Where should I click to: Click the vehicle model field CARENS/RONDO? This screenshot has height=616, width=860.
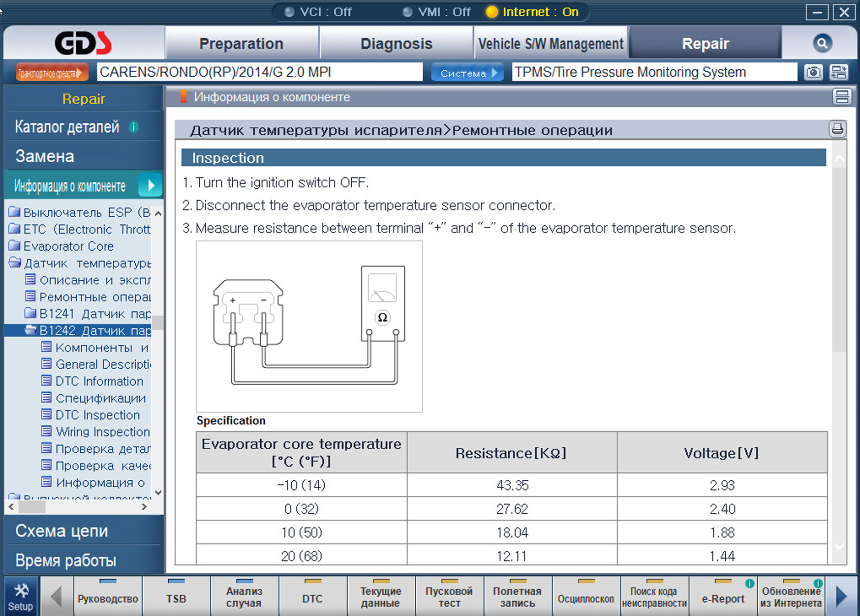click(x=259, y=72)
